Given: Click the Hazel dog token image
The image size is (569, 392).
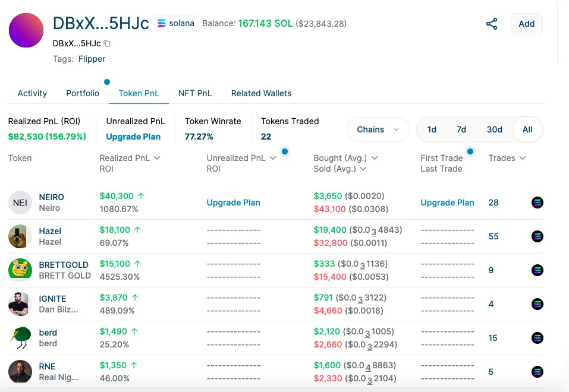Looking at the screenshot, I should (x=20, y=236).
